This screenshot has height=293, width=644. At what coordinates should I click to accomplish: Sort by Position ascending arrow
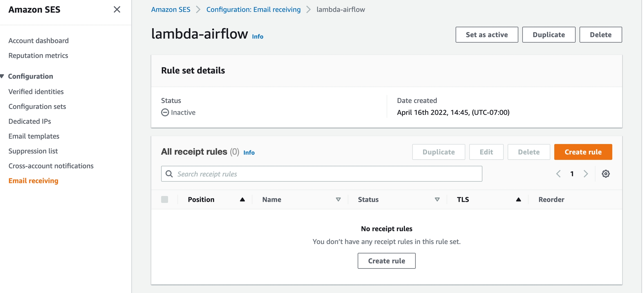pos(242,200)
